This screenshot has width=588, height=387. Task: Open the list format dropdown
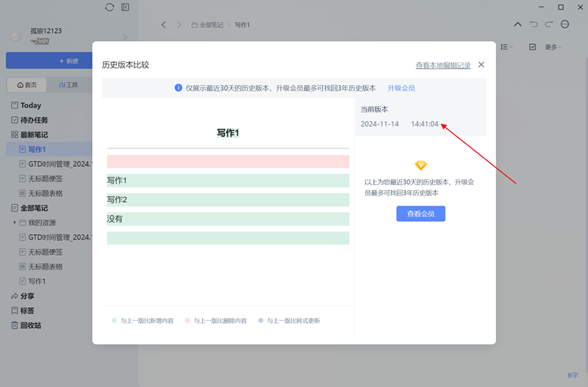[506, 47]
